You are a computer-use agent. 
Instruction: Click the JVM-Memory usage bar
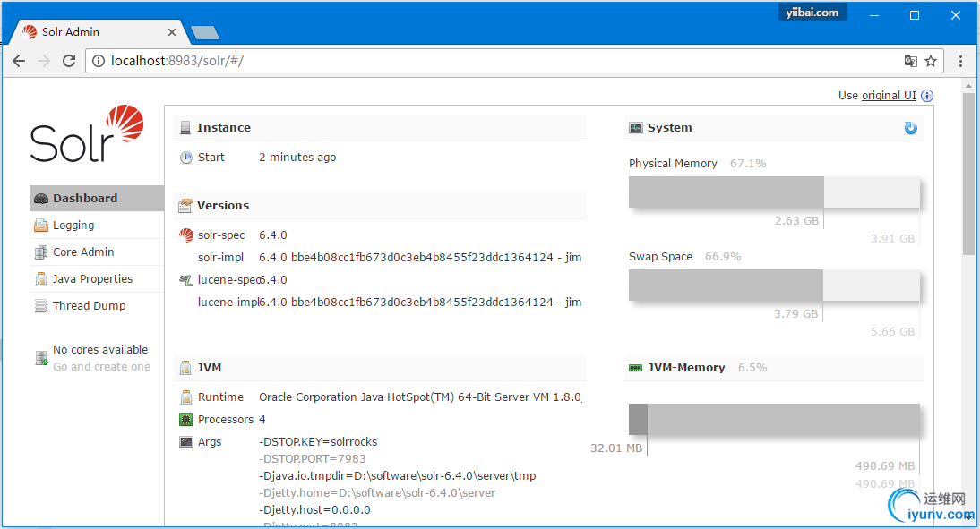click(774, 419)
